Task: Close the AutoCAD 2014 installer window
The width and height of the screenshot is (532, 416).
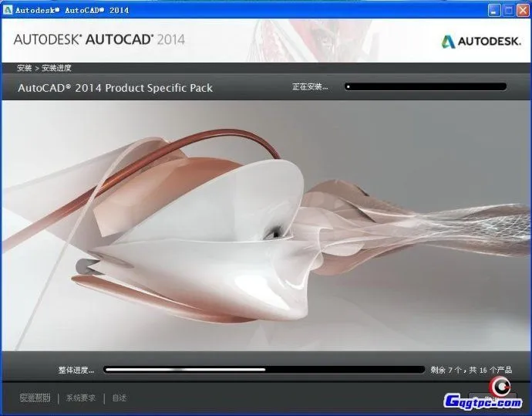Action: [523, 10]
